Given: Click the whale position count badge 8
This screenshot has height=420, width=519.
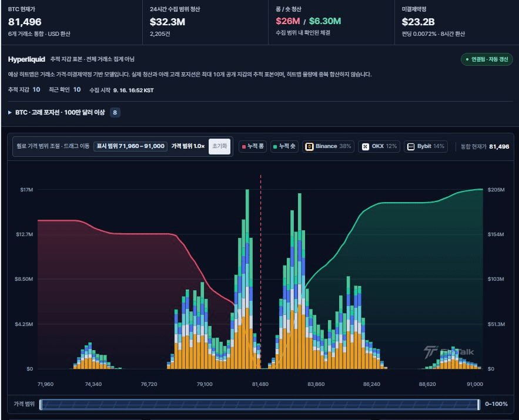Looking at the screenshot, I should 115,112.
